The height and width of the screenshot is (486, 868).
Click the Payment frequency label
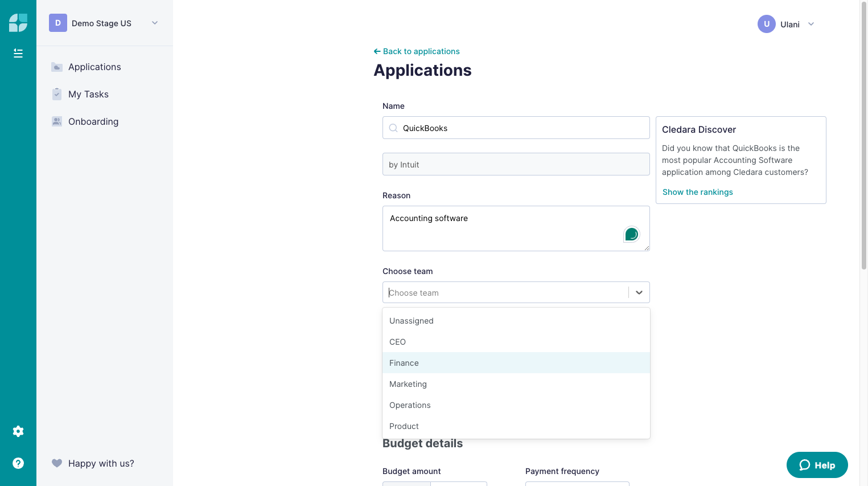tap(562, 471)
